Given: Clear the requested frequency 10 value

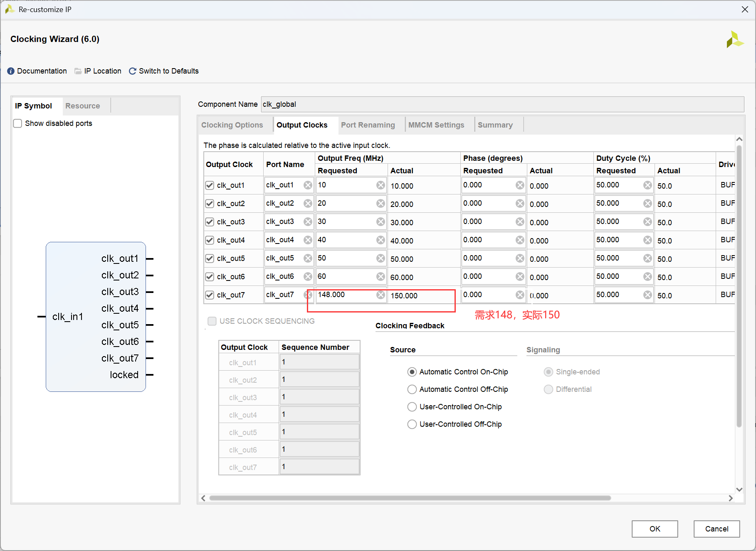Looking at the screenshot, I should pos(380,185).
